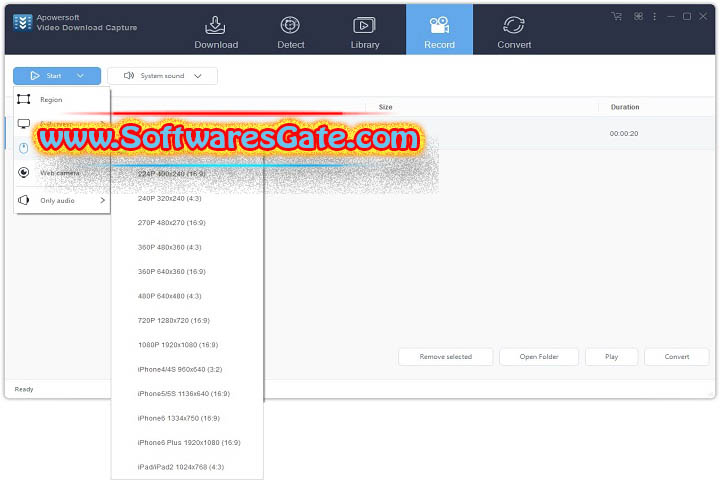Click the shopping cart icon
720x480 pixels.
click(x=617, y=17)
